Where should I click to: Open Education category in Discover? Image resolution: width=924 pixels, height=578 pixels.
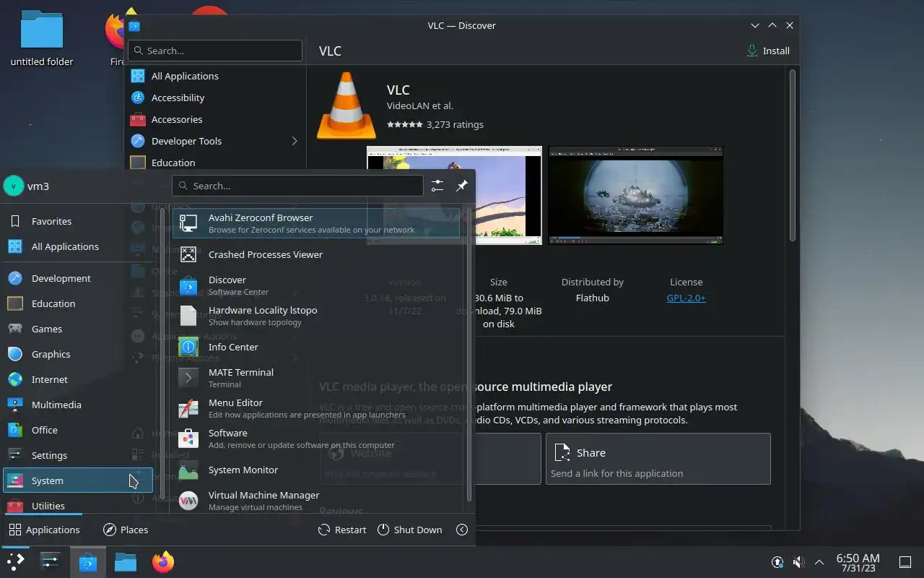(215, 163)
